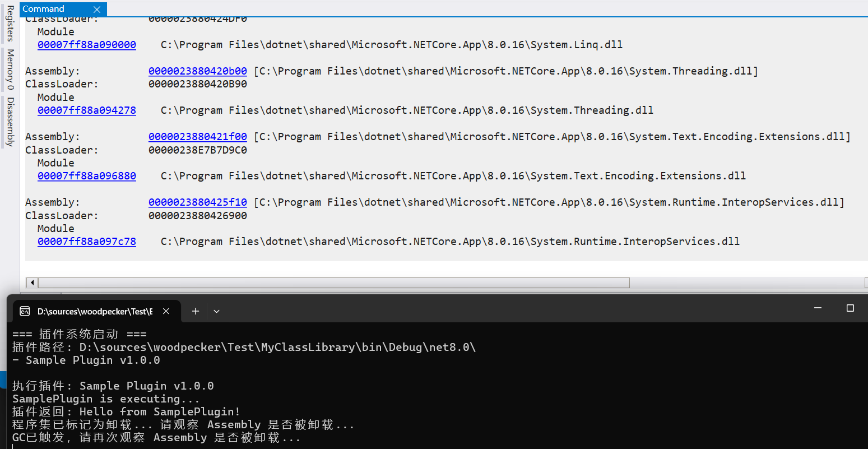Screen dimensions: 868x449
Task: Click the horizontal scrollbar left arrow
Action: tap(32, 283)
